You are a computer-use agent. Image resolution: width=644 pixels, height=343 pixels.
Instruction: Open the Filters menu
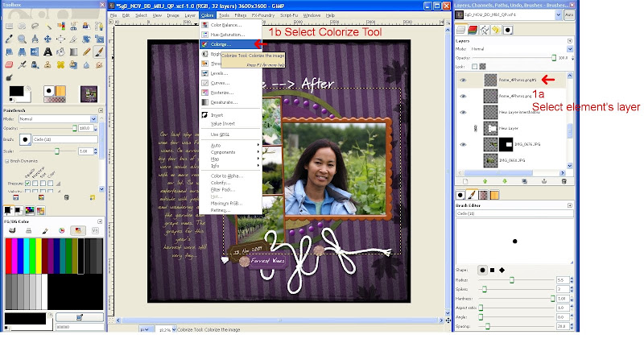coord(240,15)
